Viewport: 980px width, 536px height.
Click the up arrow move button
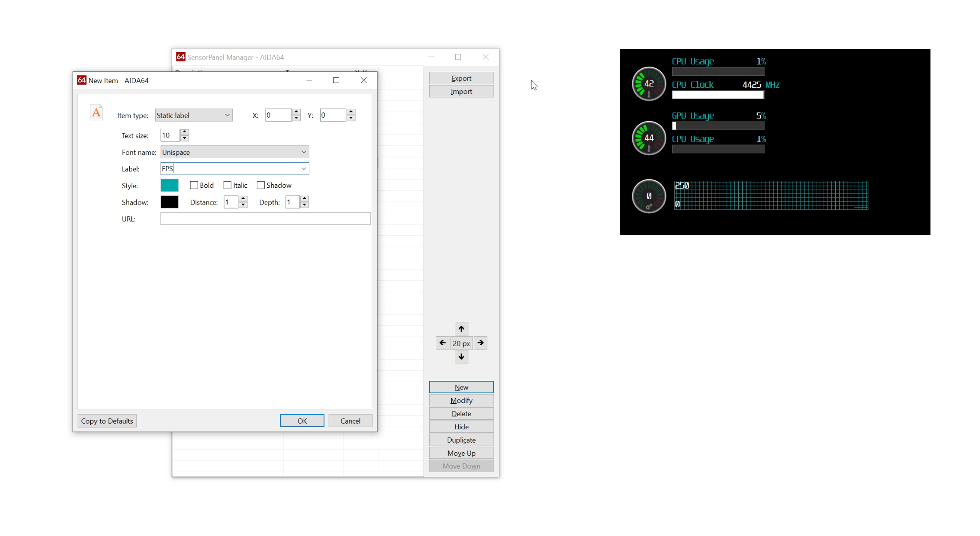[461, 328]
